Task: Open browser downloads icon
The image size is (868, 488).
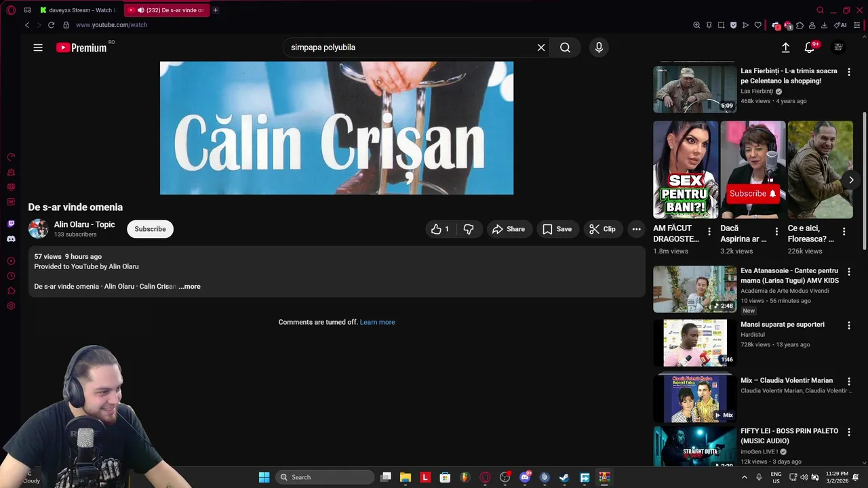Action: [824, 25]
